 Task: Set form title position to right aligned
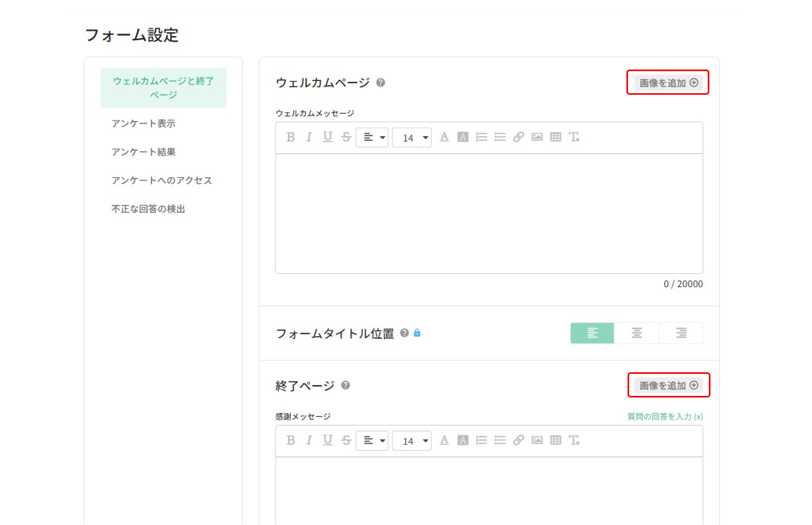pyautogui.click(x=681, y=333)
